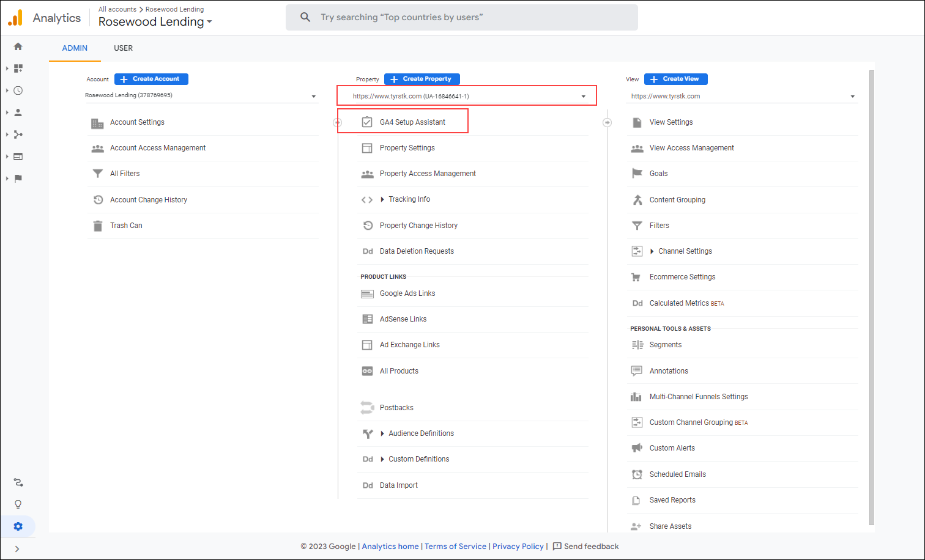Click Send feedback in footer
The height and width of the screenshot is (560, 925).
pos(585,547)
